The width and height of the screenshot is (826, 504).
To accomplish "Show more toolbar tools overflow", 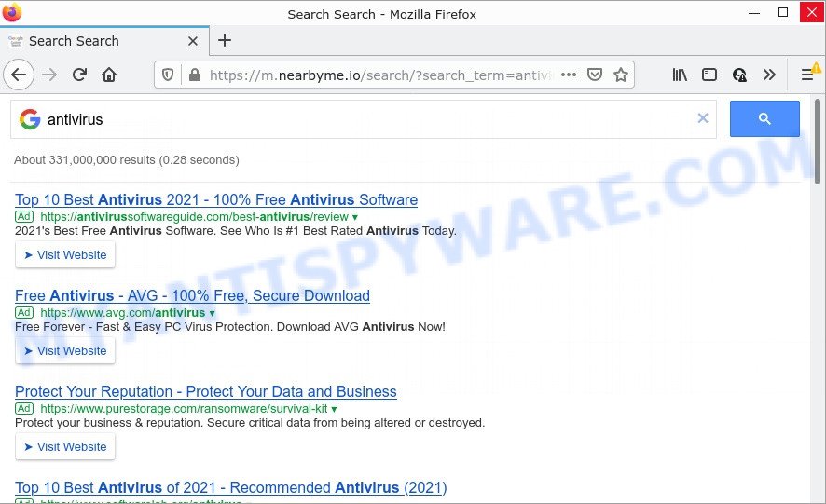I will pyautogui.click(x=769, y=75).
